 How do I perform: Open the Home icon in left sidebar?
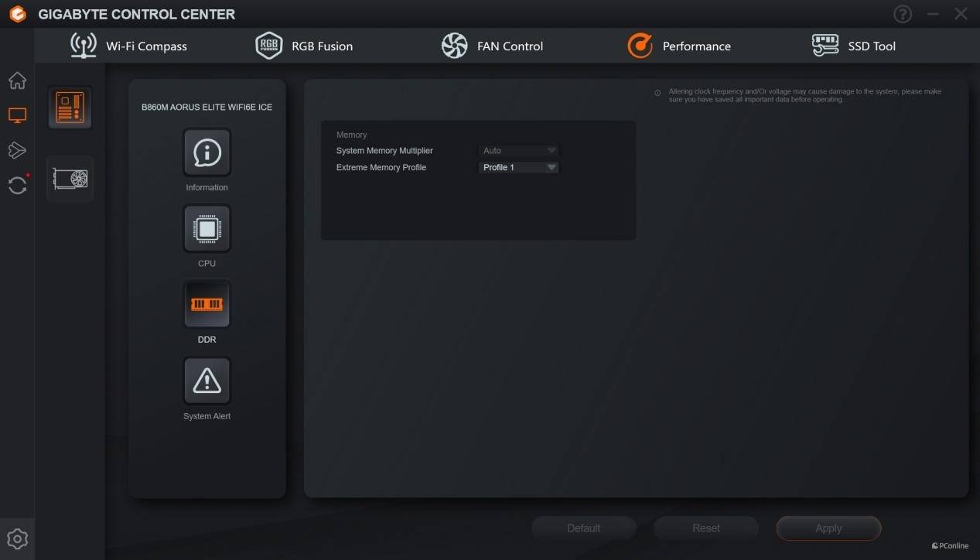tap(17, 81)
